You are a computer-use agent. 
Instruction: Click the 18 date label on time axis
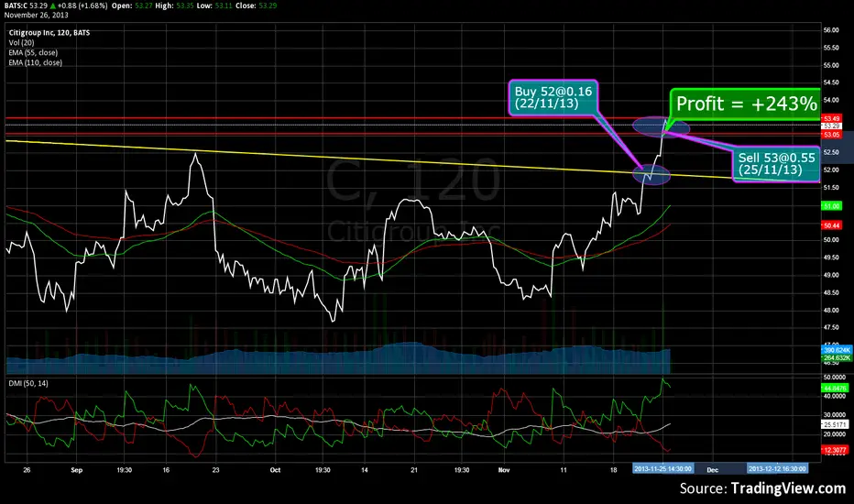(613, 470)
